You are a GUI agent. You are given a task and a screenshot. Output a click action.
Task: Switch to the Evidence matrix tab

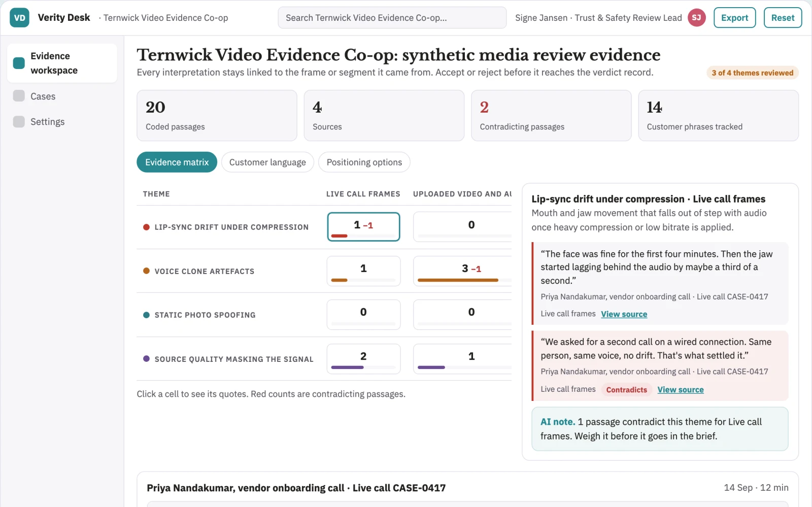click(x=177, y=162)
